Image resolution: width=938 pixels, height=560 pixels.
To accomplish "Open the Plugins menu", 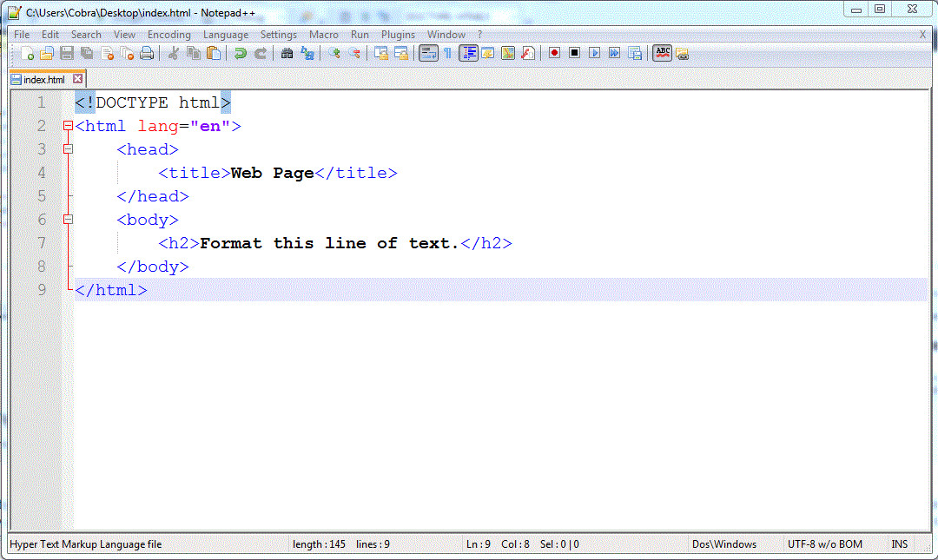I will pyautogui.click(x=398, y=35).
